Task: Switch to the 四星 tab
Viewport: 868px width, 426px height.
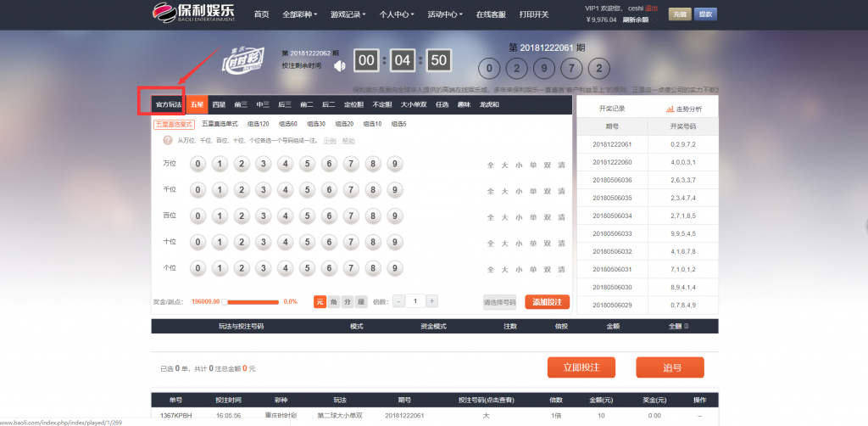Action: 219,104
